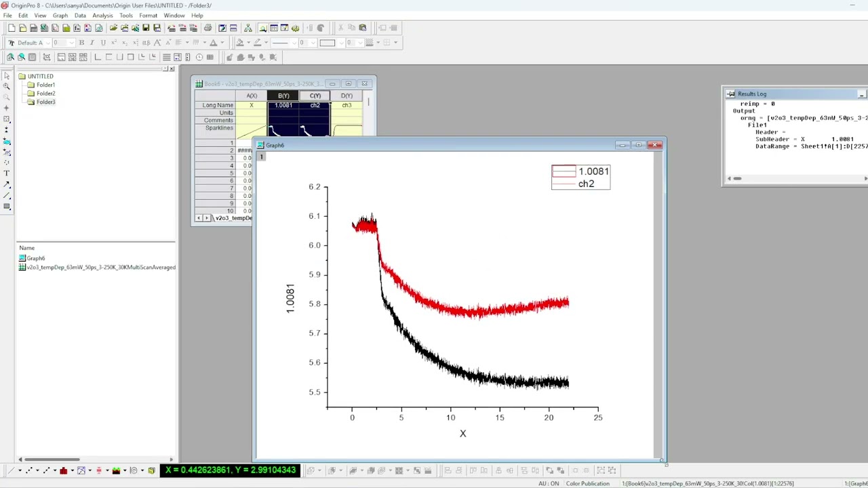Click the v2o3_tempDe sheet tab in Book6
Screen dimensions: 868x488
(x=234, y=218)
